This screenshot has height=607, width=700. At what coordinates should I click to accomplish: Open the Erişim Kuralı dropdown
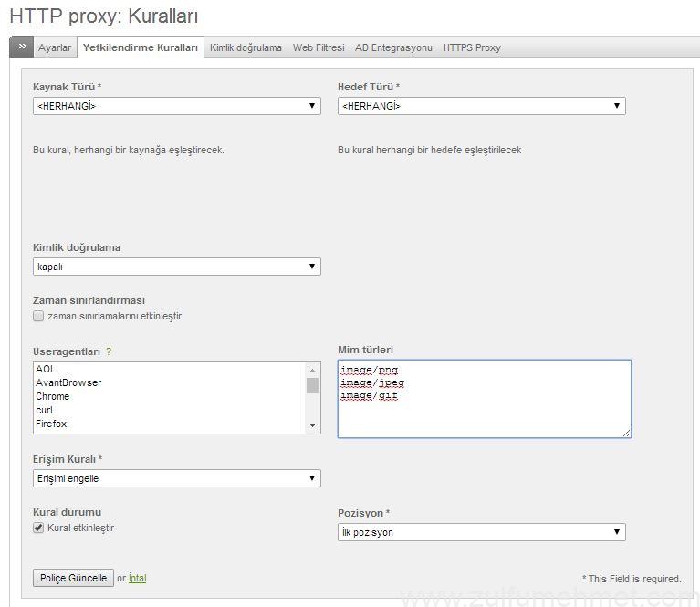177,478
